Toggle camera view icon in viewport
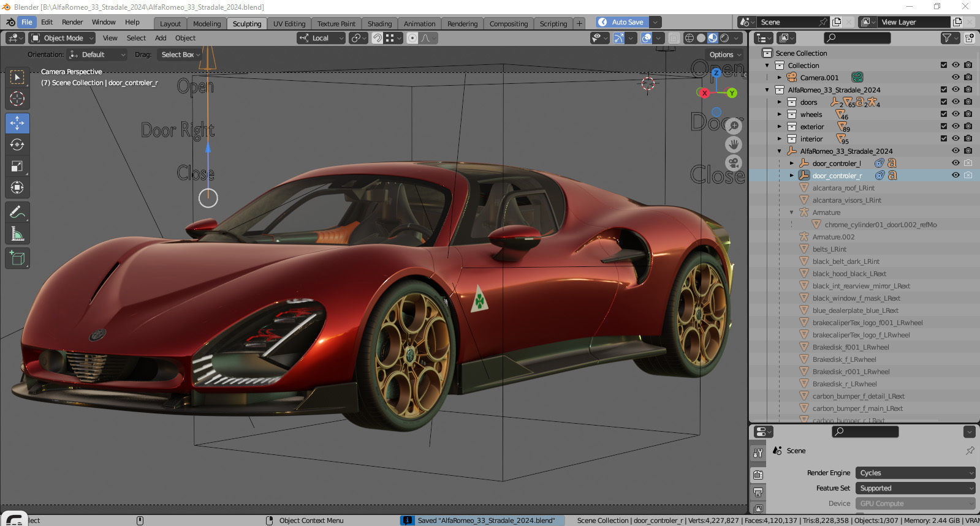This screenshot has width=980, height=526. (734, 163)
